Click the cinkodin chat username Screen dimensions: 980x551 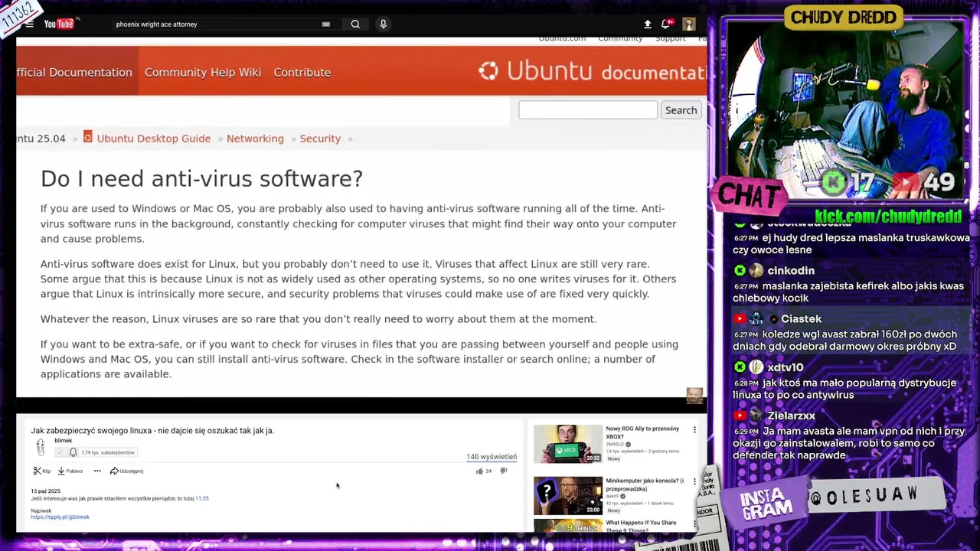[x=791, y=271]
